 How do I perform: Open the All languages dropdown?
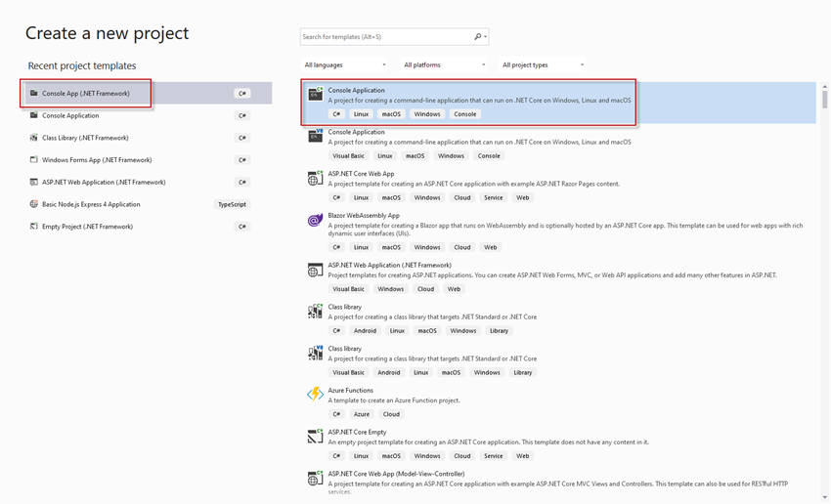(x=344, y=65)
